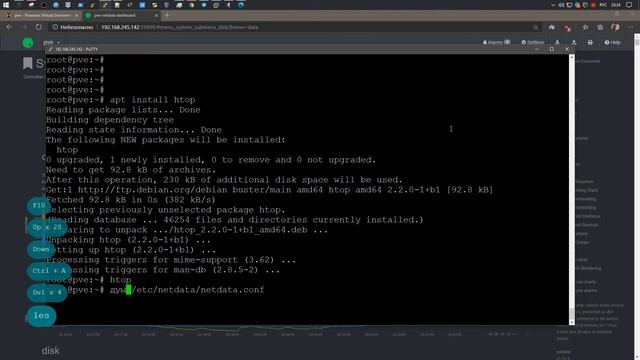Click the browser page vertical scrollbar
The image size is (640, 360).
point(637,196)
